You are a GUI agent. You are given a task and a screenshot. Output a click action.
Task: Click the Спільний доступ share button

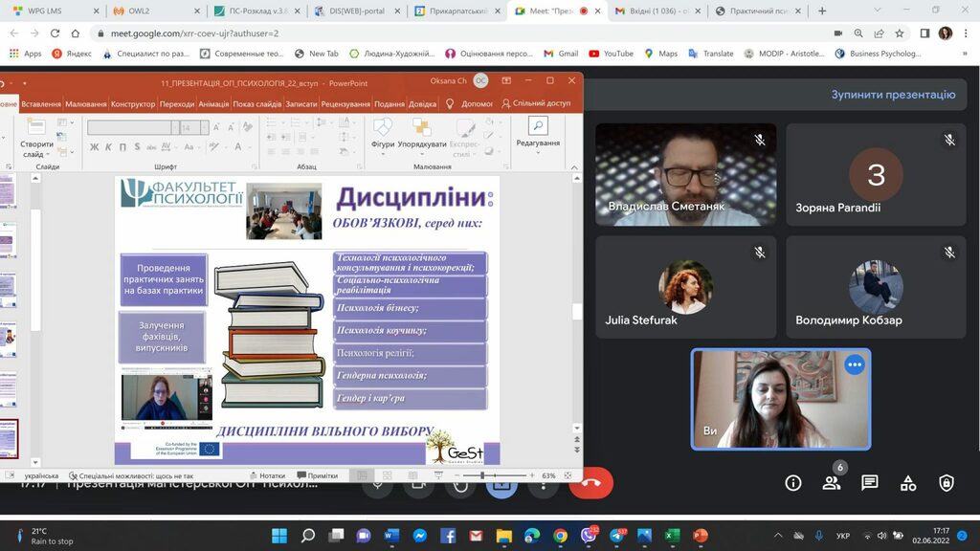click(535, 103)
